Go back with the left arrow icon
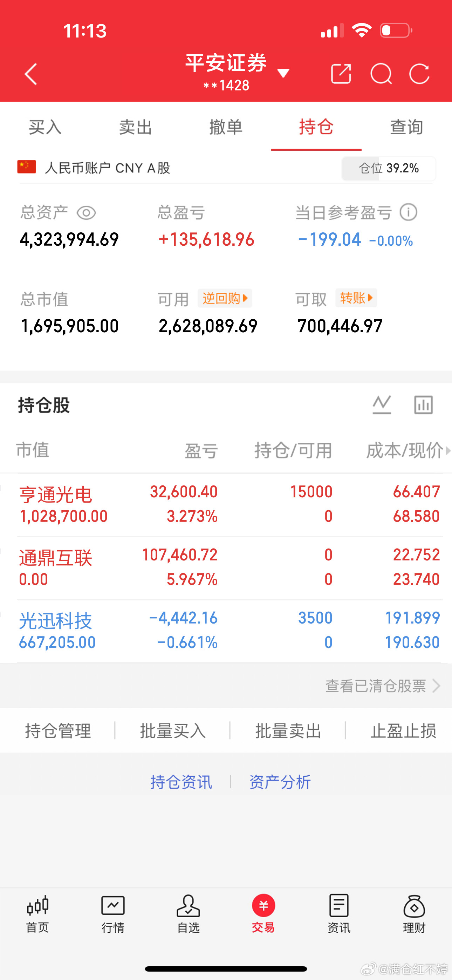Image resolution: width=452 pixels, height=980 pixels. [31, 74]
